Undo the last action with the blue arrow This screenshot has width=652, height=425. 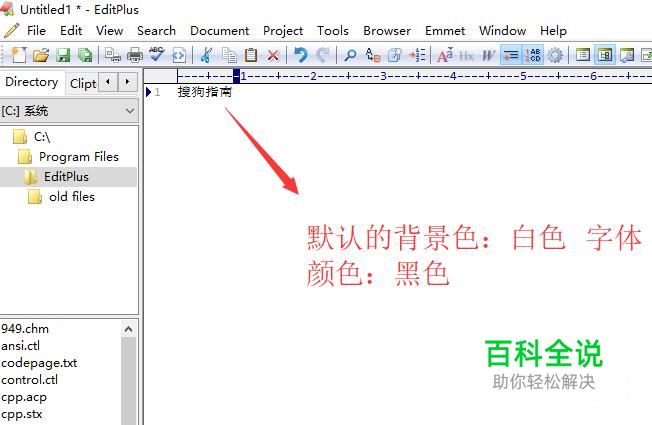[300, 55]
